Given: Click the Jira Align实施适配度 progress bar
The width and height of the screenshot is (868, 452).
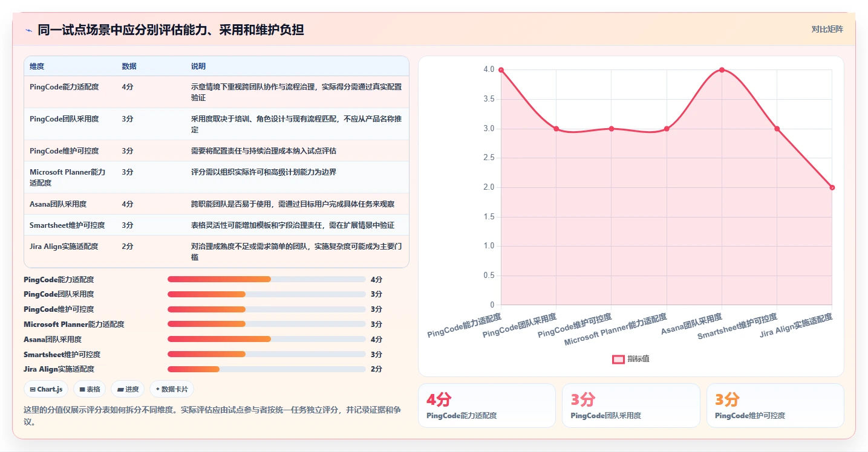Looking at the screenshot, I should click(266, 369).
